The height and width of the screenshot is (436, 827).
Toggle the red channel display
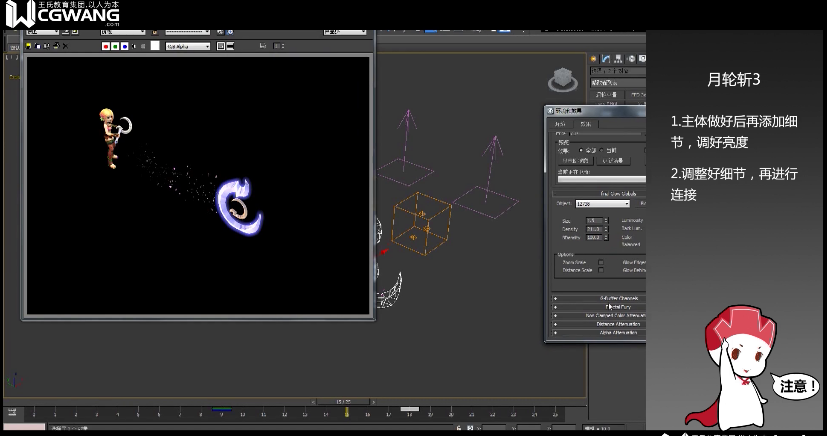point(106,46)
